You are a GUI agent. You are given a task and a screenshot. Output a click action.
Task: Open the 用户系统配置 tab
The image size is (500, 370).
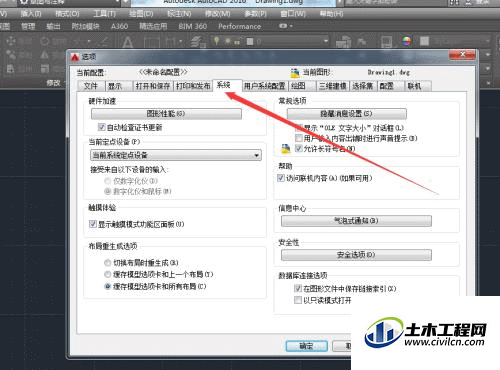pos(265,86)
